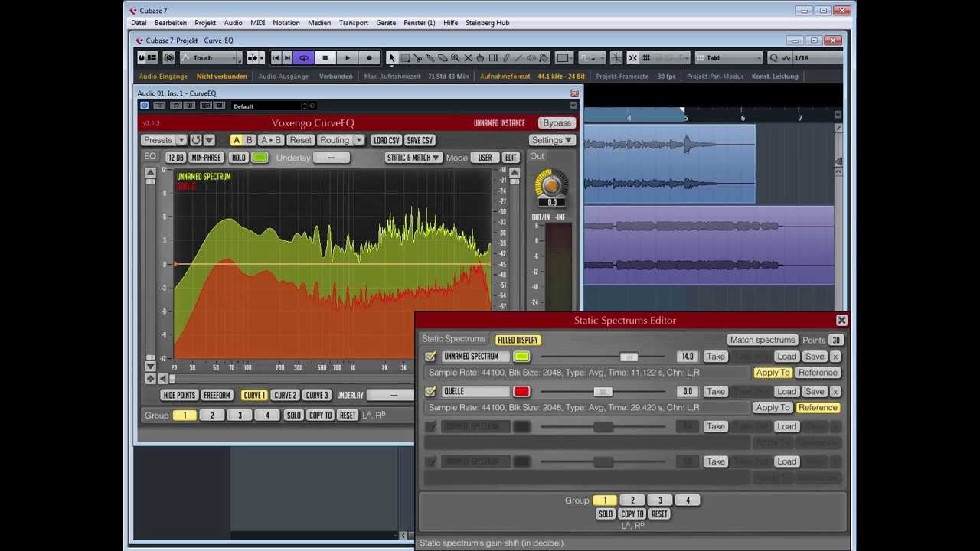Viewport: 980px width, 551px height.
Task: Open the Presets dropdown
Action: click(x=164, y=140)
